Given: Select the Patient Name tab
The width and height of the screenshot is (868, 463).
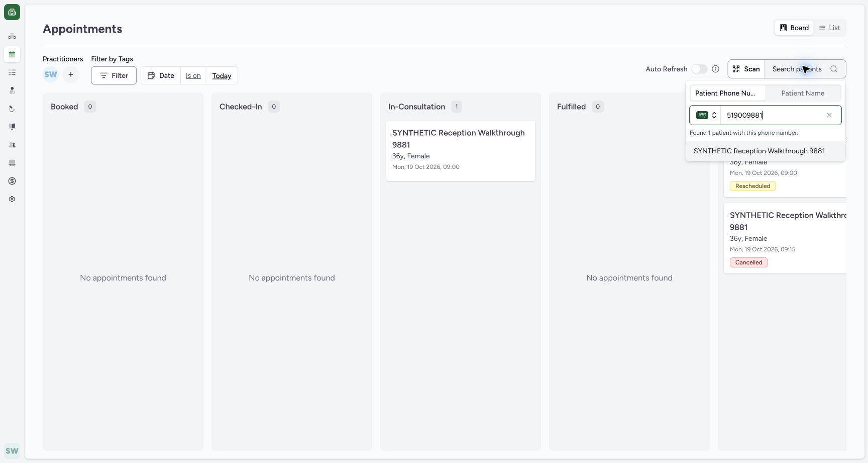Looking at the screenshot, I should (803, 93).
